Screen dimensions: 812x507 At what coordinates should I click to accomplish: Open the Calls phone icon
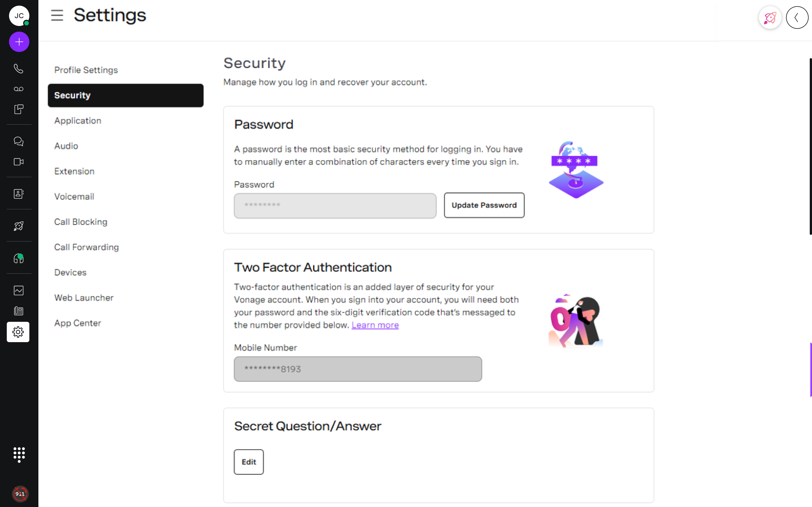coord(18,69)
